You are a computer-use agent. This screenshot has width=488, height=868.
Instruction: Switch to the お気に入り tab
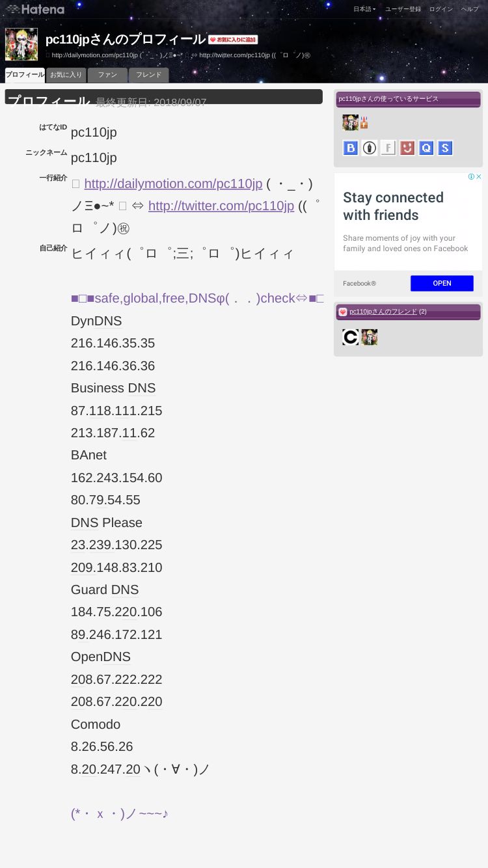pos(66,75)
